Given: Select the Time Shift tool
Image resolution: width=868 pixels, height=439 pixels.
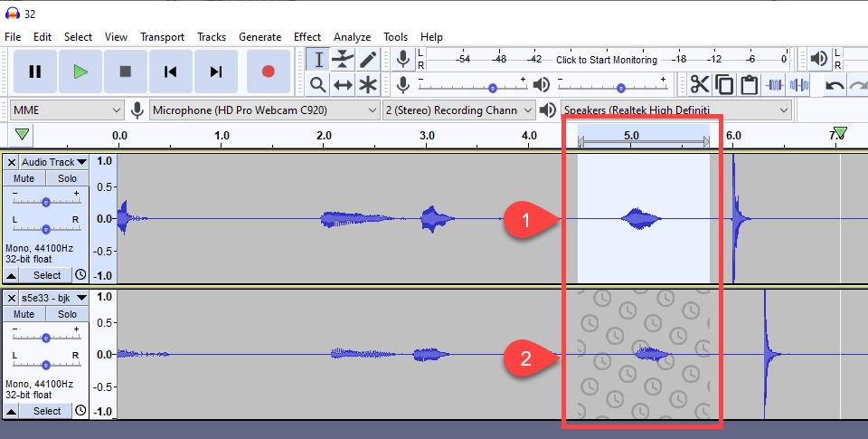Looking at the screenshot, I should point(343,85).
